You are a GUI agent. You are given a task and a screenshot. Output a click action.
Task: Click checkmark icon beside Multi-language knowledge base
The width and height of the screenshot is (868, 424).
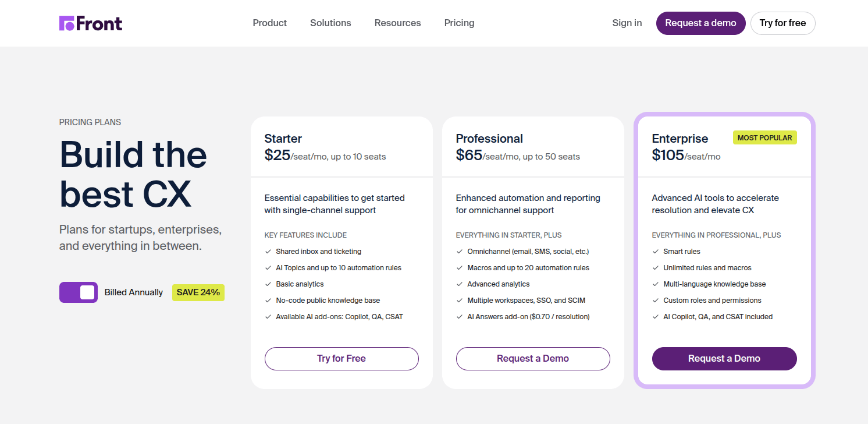[x=656, y=284]
